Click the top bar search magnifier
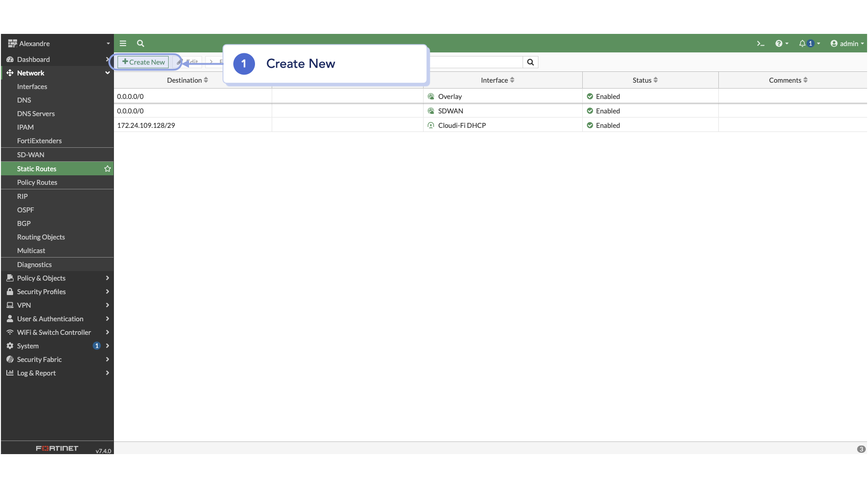The height and width of the screenshot is (488, 868). [x=141, y=44]
